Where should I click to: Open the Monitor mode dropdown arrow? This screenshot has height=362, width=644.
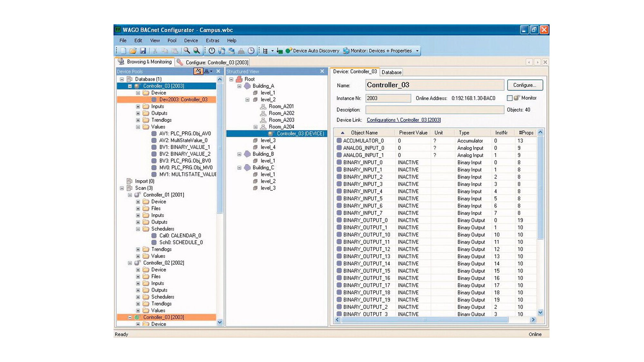pyautogui.click(x=417, y=51)
